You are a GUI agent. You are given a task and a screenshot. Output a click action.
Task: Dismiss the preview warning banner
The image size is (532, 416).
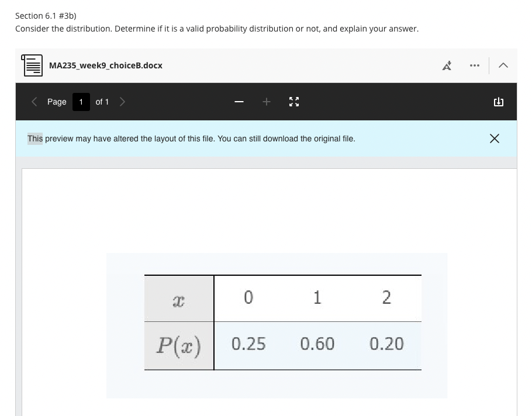coord(495,138)
